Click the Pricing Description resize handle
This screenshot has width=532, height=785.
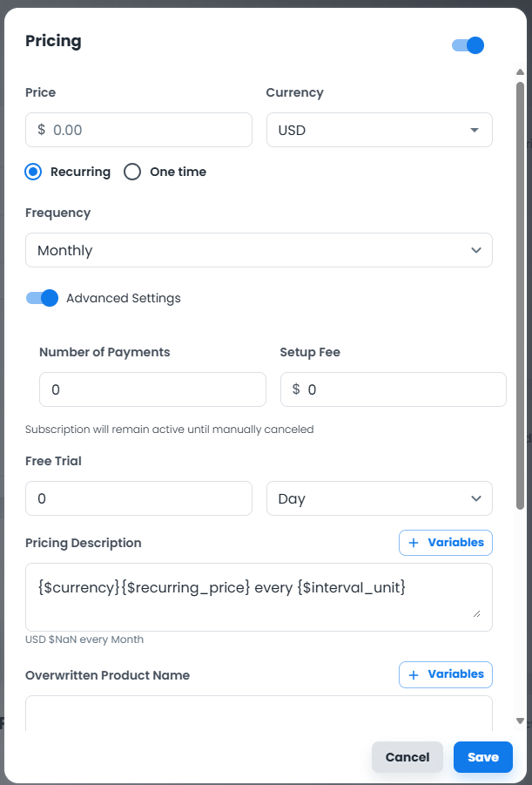coord(476,613)
